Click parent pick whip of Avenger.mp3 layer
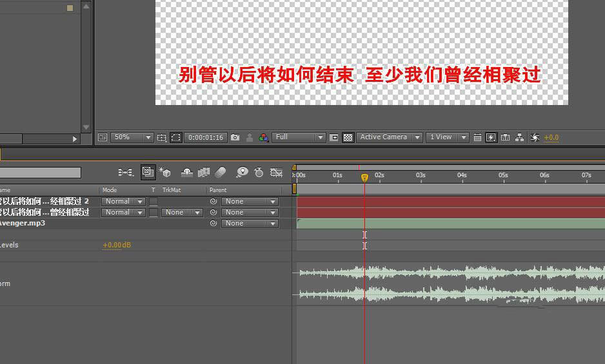 (x=213, y=224)
